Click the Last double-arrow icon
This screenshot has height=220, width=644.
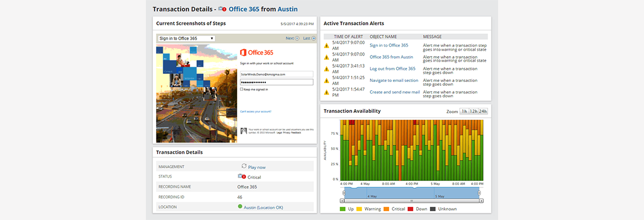[x=313, y=38]
